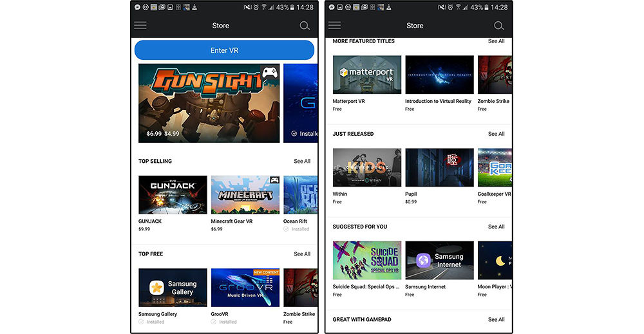Open the Gunjack game thumbnail
The image size is (644, 334).
click(173, 195)
